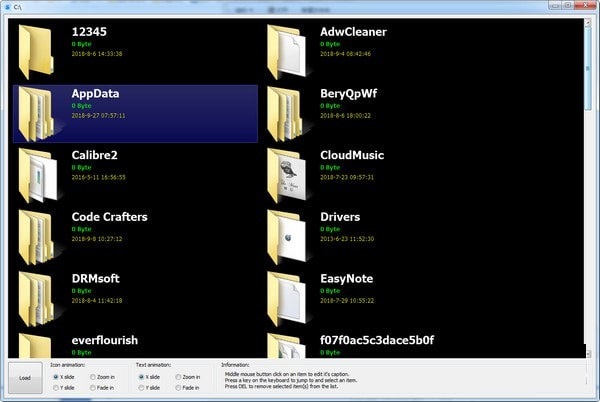Click the CloudMusic name text

(352, 155)
